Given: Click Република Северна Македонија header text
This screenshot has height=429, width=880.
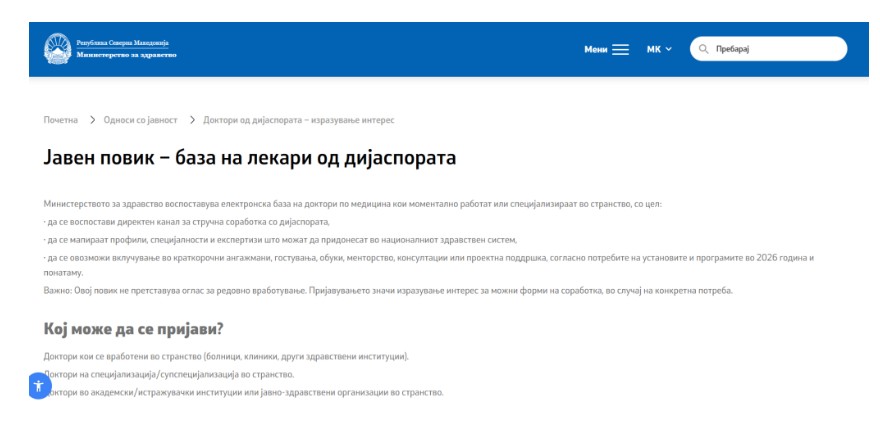Looking at the screenshot, I should click(123, 44).
